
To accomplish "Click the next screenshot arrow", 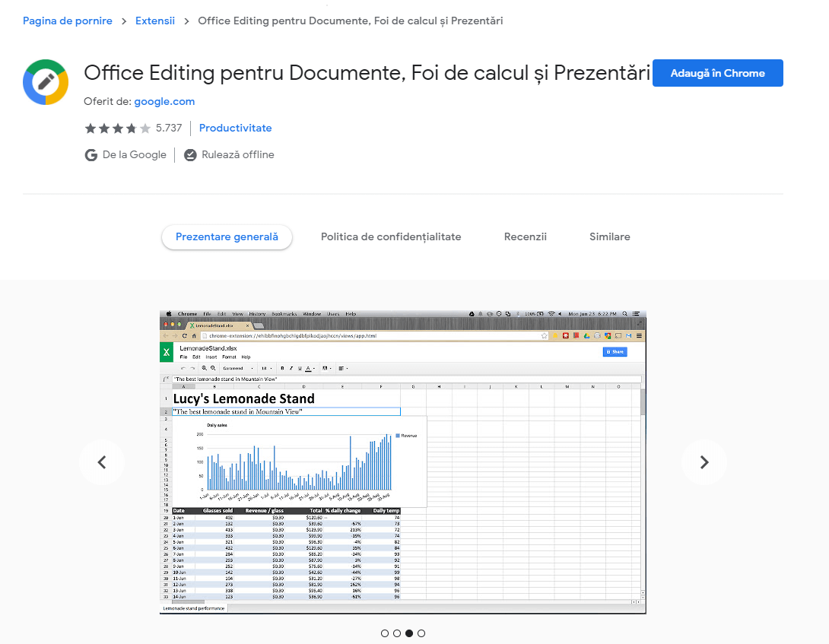I will (704, 462).
